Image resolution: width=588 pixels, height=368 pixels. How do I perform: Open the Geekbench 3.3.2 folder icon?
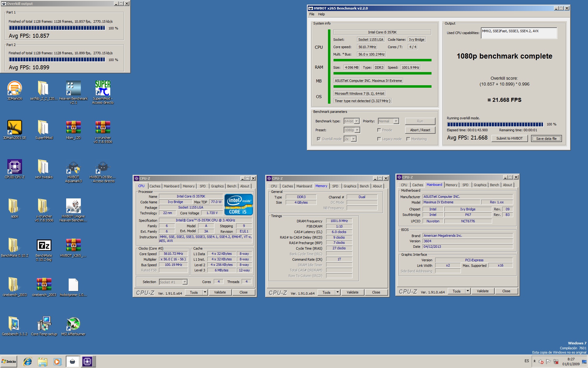(x=14, y=324)
